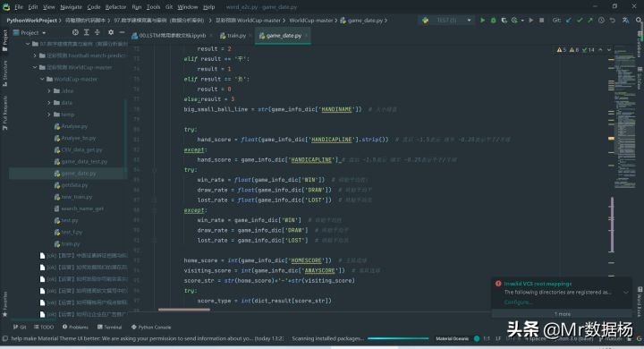
Task: Collapse the WorldCup-master folder in the tree
Action: (42, 79)
